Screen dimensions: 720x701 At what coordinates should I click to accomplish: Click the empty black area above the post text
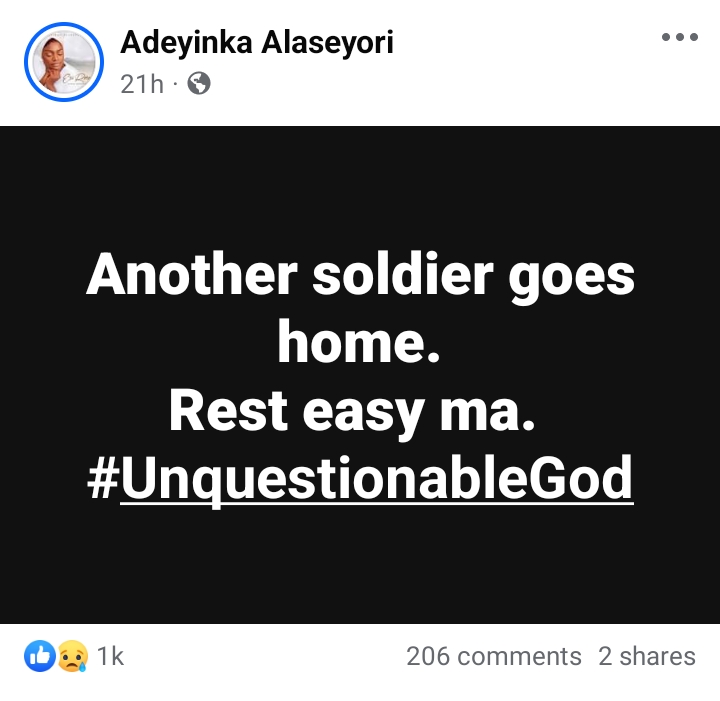pyautogui.click(x=360, y=180)
